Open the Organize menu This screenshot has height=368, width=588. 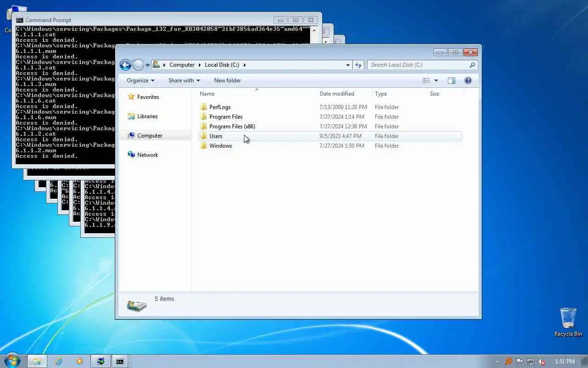(141, 80)
